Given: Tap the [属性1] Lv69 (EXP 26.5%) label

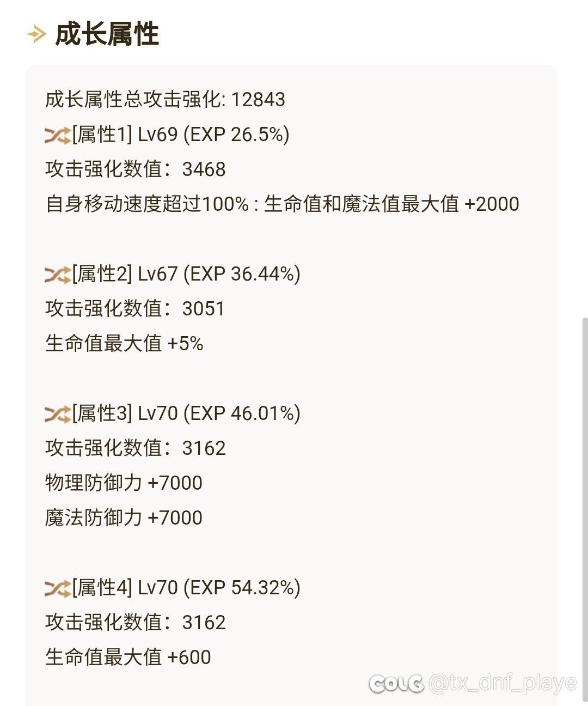Looking at the screenshot, I should (x=181, y=135).
